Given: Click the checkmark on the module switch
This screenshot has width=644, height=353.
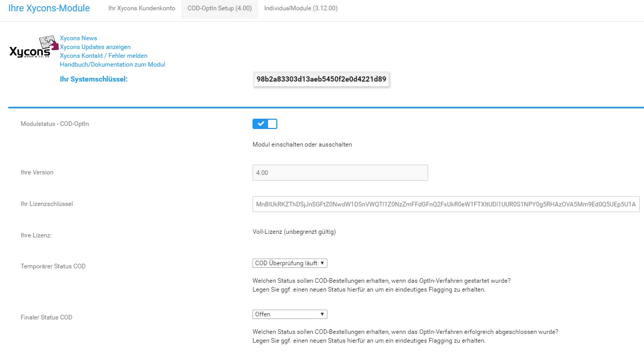Looking at the screenshot, I should click(x=260, y=124).
